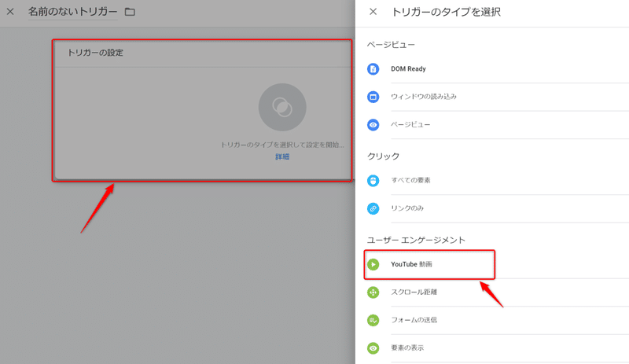
Task: Click the DOM Ready document icon
Action: tap(373, 69)
